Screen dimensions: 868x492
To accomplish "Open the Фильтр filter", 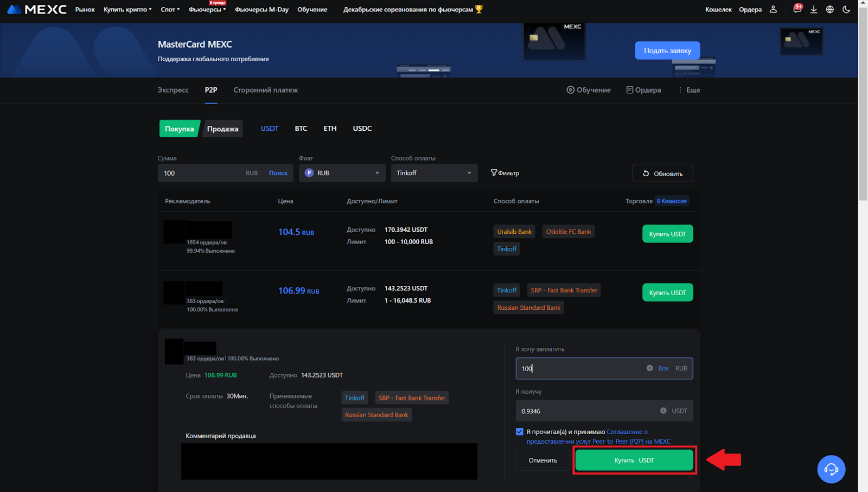I will (x=505, y=173).
